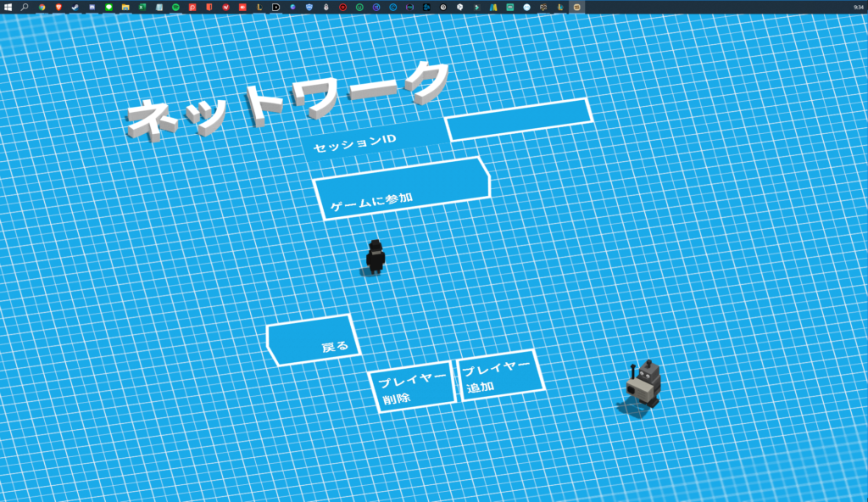Image resolution: width=868 pixels, height=502 pixels.
Task: Open the Windows Start menu
Action: pyautogui.click(x=8, y=7)
